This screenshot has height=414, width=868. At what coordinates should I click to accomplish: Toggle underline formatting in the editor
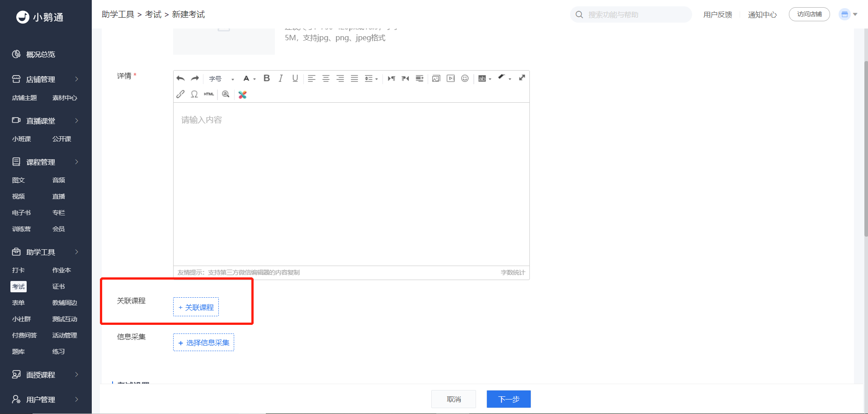295,78
